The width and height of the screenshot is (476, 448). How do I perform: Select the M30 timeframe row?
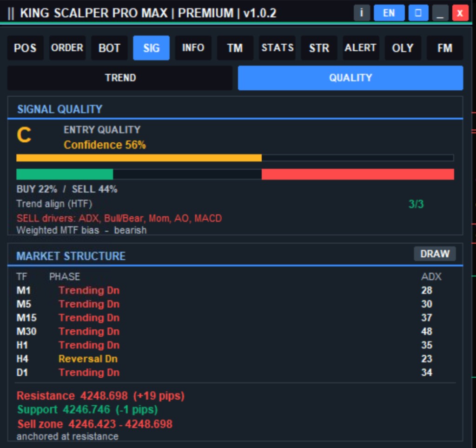click(235, 331)
